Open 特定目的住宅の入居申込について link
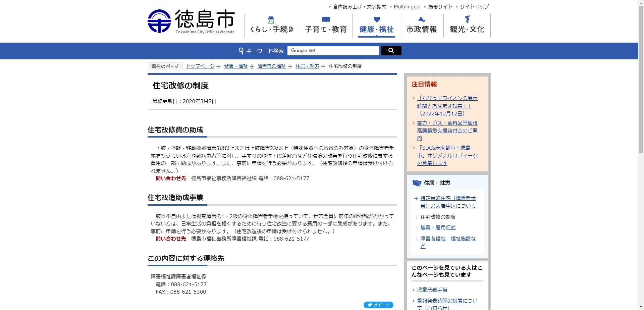Image resolution: width=644 pixels, height=310 pixels. coord(448,202)
